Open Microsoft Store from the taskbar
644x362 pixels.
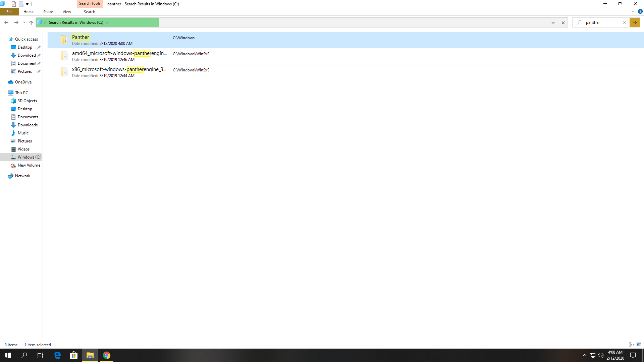(73, 355)
